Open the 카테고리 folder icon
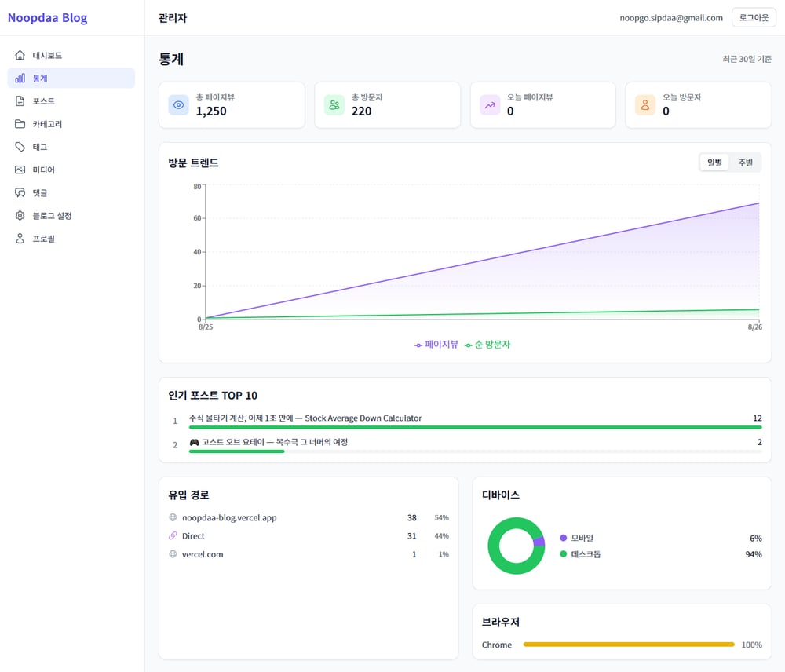This screenshot has height=672, width=785. [x=20, y=124]
